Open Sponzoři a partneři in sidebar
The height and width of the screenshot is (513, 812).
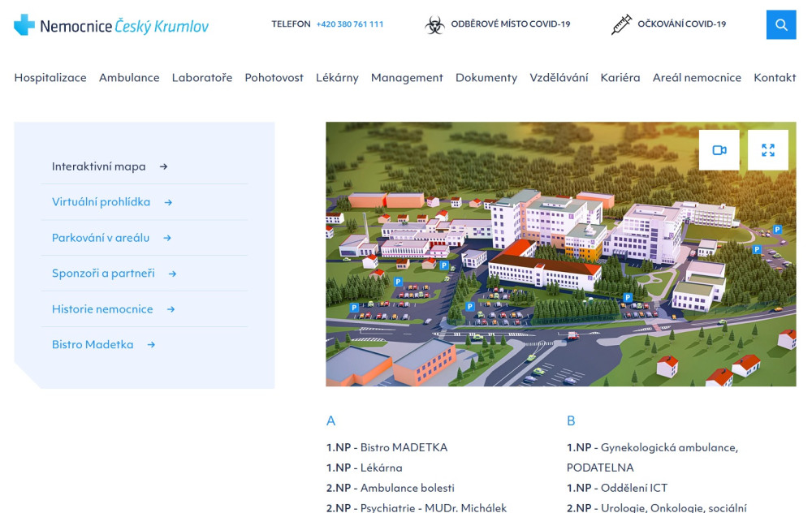tap(103, 274)
